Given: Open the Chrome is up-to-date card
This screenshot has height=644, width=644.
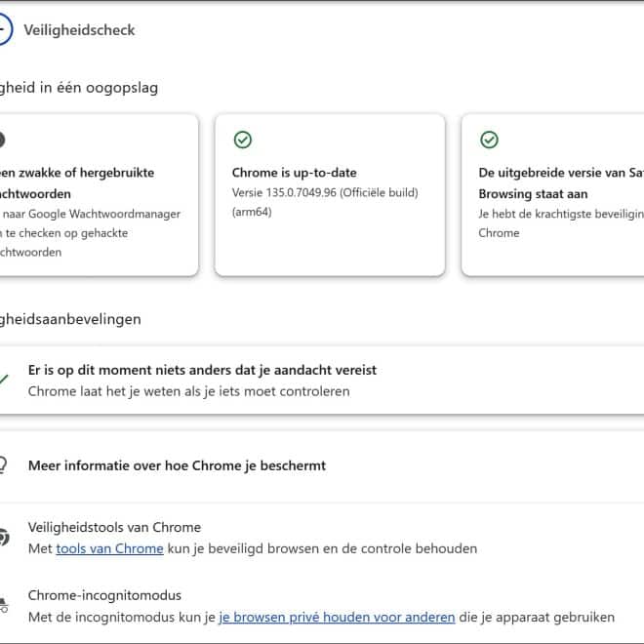Looking at the screenshot, I should (330, 195).
